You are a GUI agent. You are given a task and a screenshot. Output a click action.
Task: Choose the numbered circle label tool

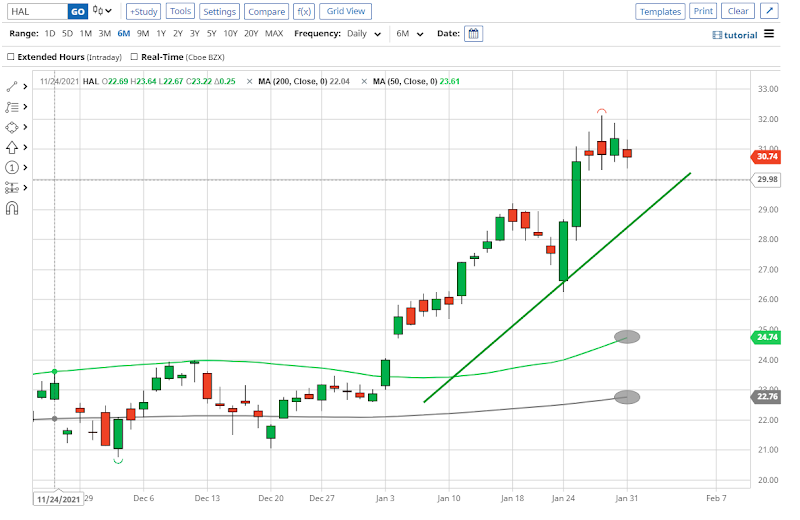click(x=12, y=167)
